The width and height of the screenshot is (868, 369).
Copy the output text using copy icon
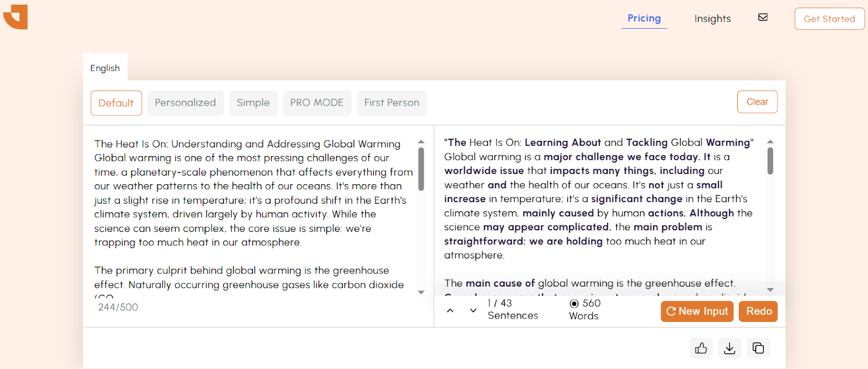click(x=758, y=348)
